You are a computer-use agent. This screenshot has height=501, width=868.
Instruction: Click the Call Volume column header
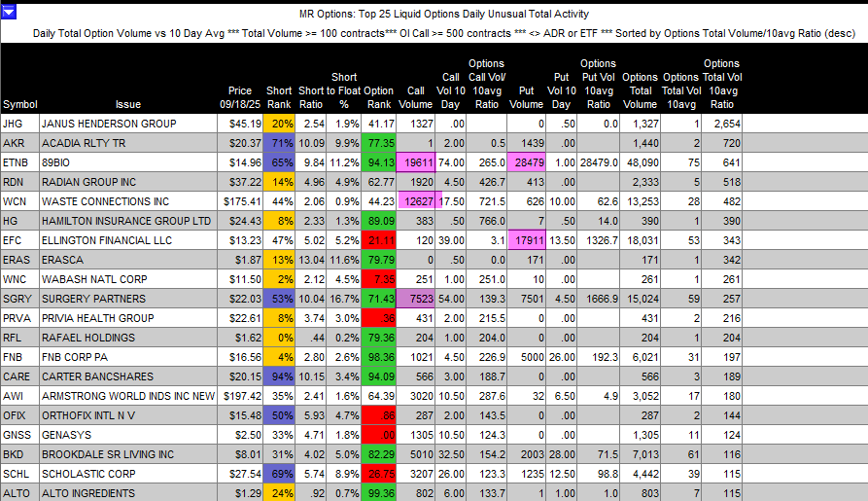pyautogui.click(x=417, y=97)
